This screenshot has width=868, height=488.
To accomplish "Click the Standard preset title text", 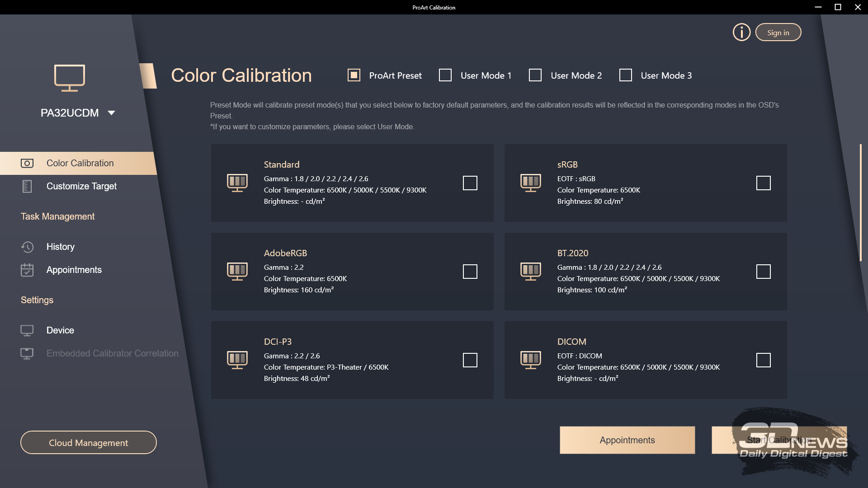I will pyautogui.click(x=282, y=164).
